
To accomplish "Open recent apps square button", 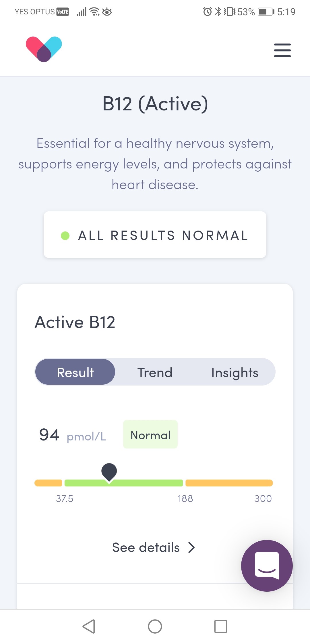I will (x=221, y=626).
